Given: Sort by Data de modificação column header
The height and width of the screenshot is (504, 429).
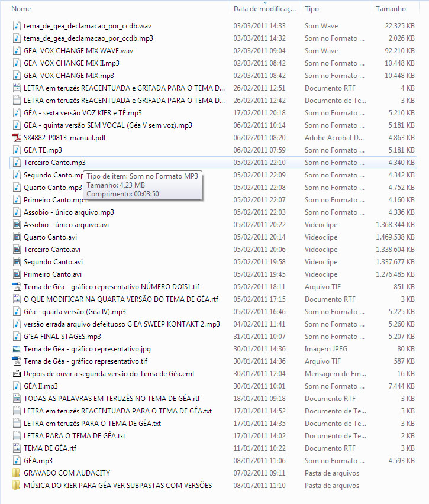Looking at the screenshot, I should 264,9.
